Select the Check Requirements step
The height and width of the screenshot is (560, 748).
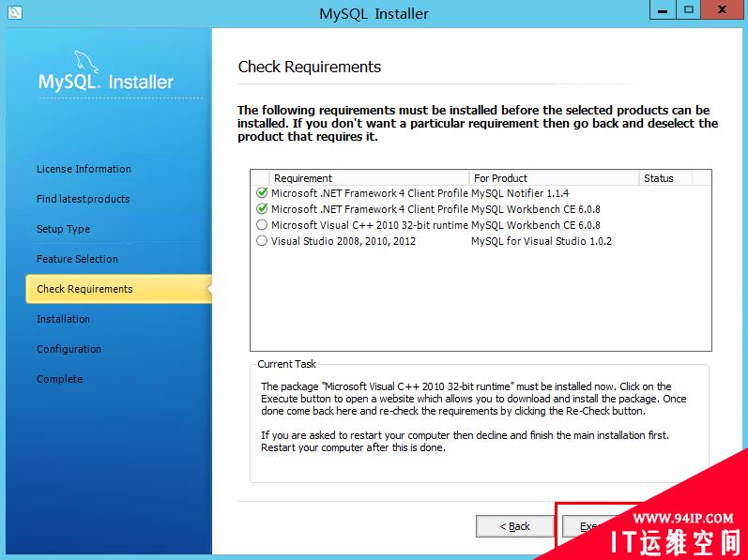(x=118, y=289)
